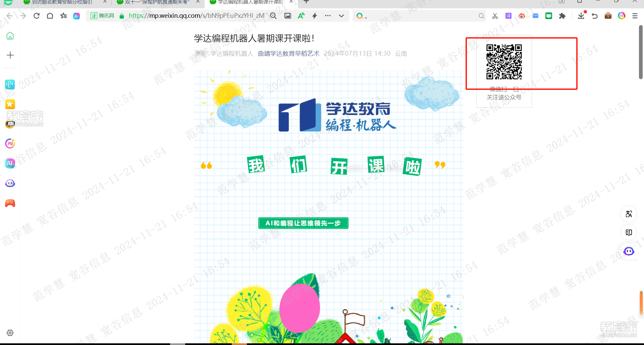Image resolution: width=644 pixels, height=345 pixels.
Task: Open the AI assistant icon beside bookmarks
Action: [76, 16]
